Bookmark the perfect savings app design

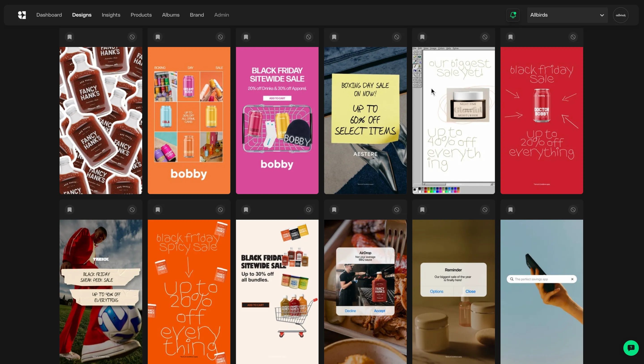(x=511, y=210)
